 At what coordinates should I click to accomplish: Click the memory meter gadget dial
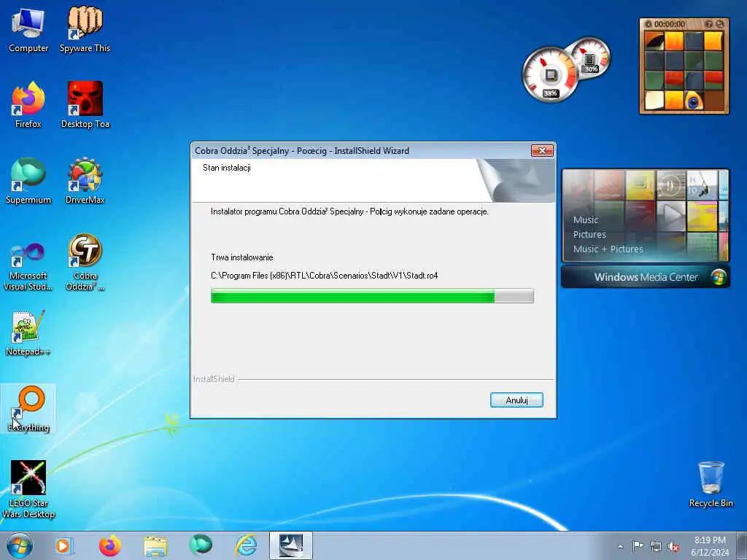(x=589, y=57)
